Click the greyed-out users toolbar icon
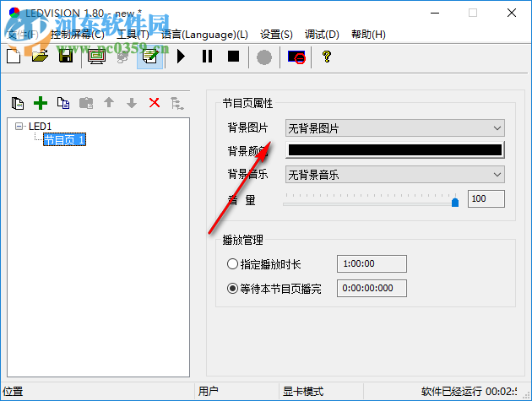Image resolution: width=532 pixels, height=401 pixels. [x=122, y=57]
